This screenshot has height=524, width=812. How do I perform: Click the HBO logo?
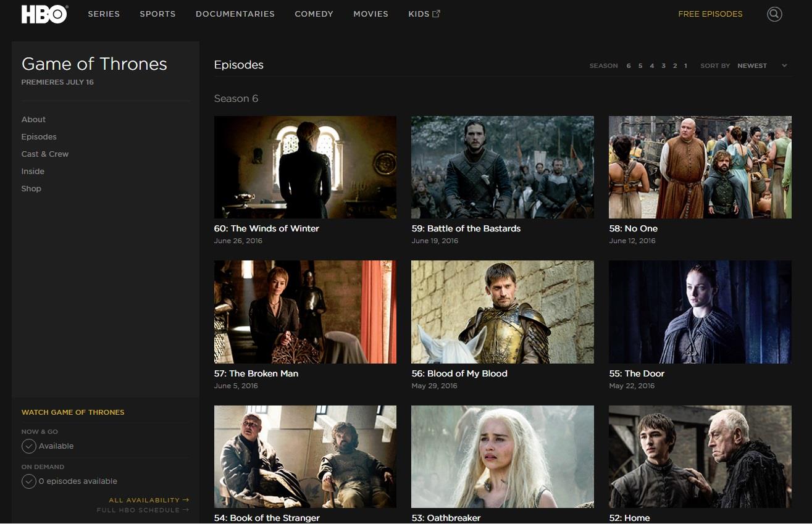point(44,14)
